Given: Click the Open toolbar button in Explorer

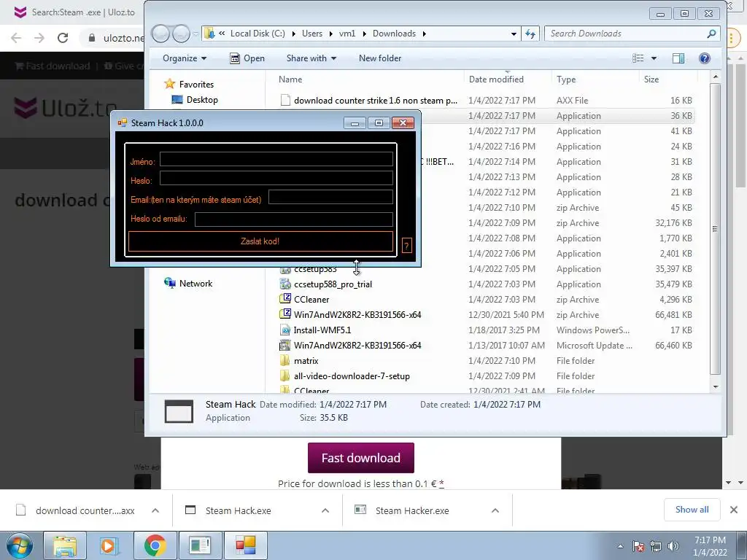Looking at the screenshot, I should (247, 58).
